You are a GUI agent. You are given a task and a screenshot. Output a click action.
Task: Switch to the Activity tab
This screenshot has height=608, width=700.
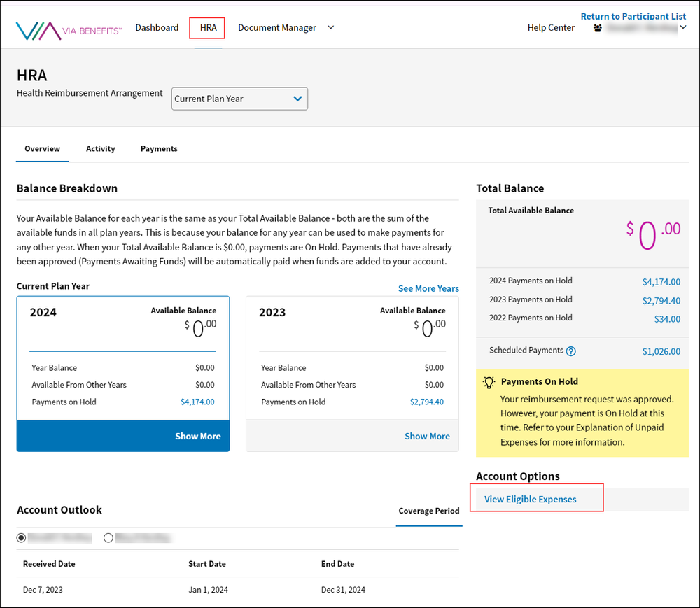[100, 148]
